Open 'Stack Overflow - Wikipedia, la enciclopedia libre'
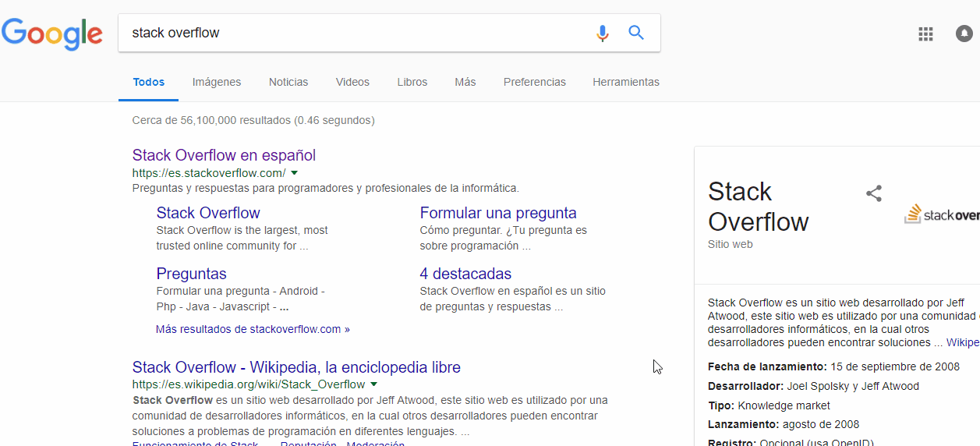The width and height of the screenshot is (980, 446). pos(296,367)
